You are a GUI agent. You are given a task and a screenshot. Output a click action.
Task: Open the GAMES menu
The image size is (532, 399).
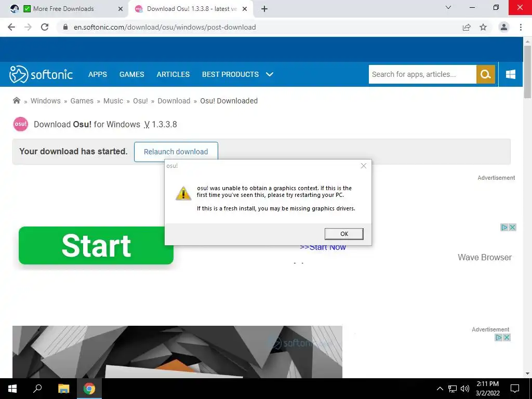(131, 74)
